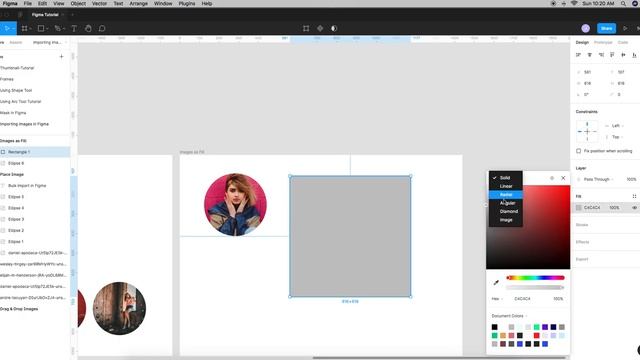Click the fill color chip C4C4C4
The height and width of the screenshot is (360, 640).
(578, 208)
